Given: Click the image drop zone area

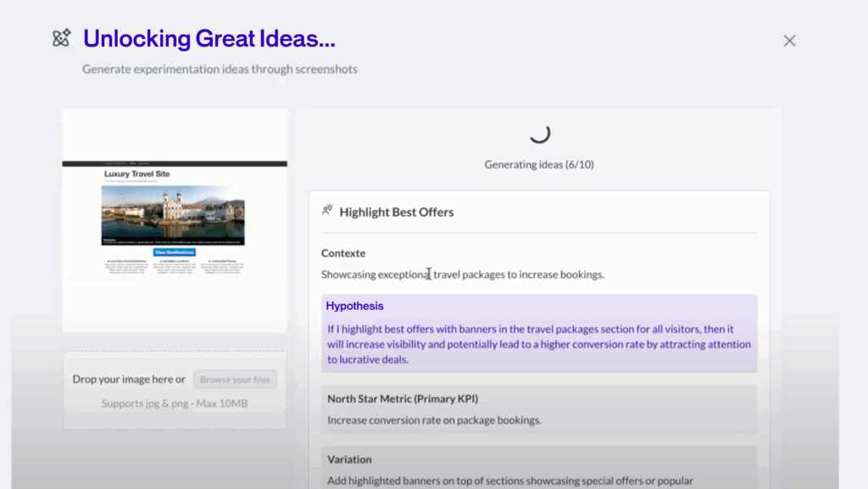Looking at the screenshot, I should pyautogui.click(x=175, y=391).
